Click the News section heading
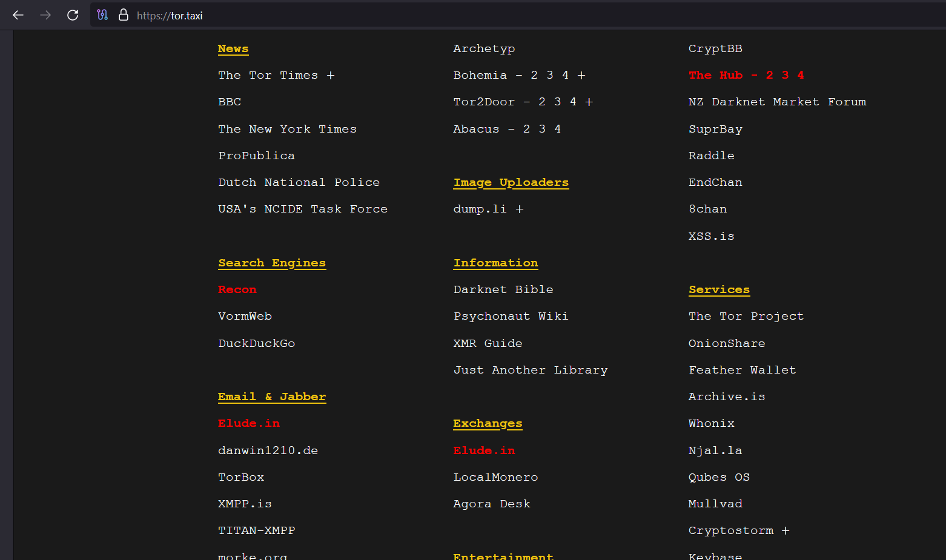The height and width of the screenshot is (560, 946). pos(233,48)
